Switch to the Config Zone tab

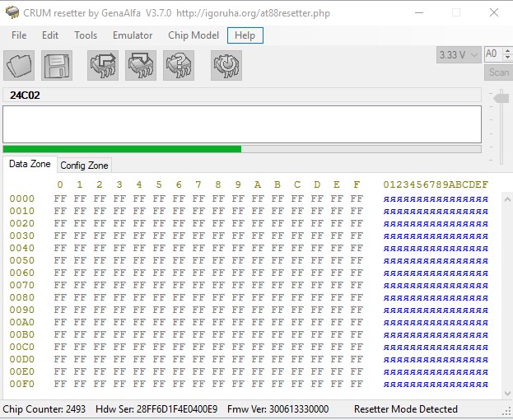point(84,166)
